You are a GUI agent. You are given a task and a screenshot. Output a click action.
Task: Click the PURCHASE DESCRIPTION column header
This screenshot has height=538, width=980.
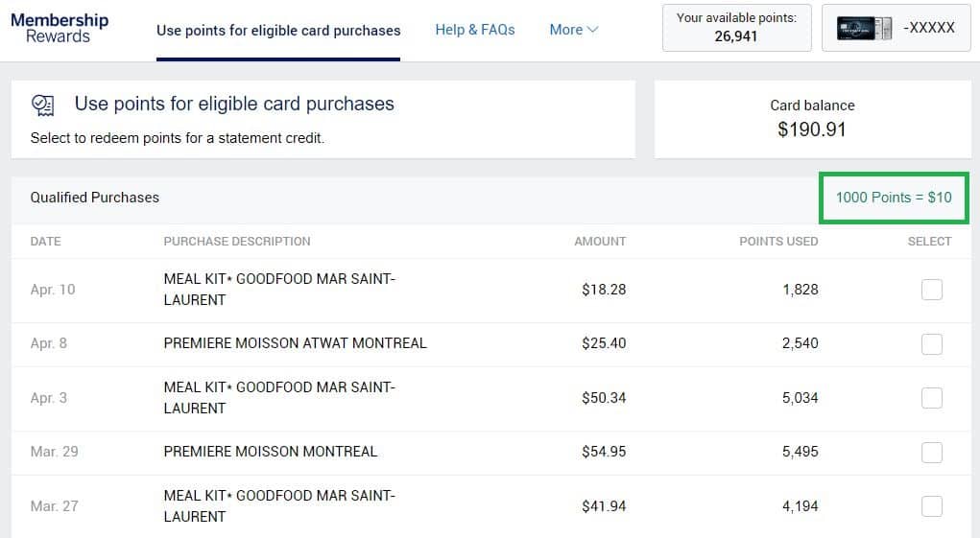tap(237, 242)
